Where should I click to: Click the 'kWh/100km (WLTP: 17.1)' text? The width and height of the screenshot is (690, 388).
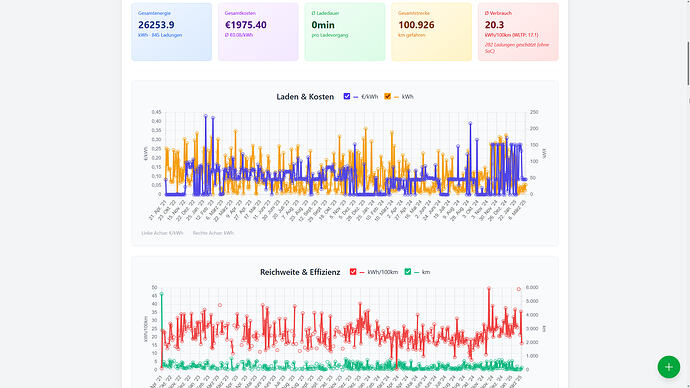point(511,35)
